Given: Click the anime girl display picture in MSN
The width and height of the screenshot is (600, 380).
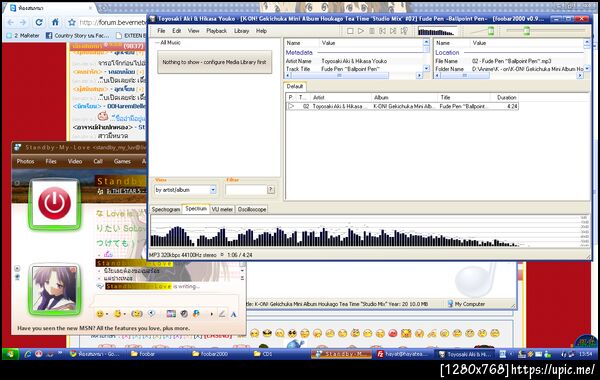Looking at the screenshot, I should point(55,289).
